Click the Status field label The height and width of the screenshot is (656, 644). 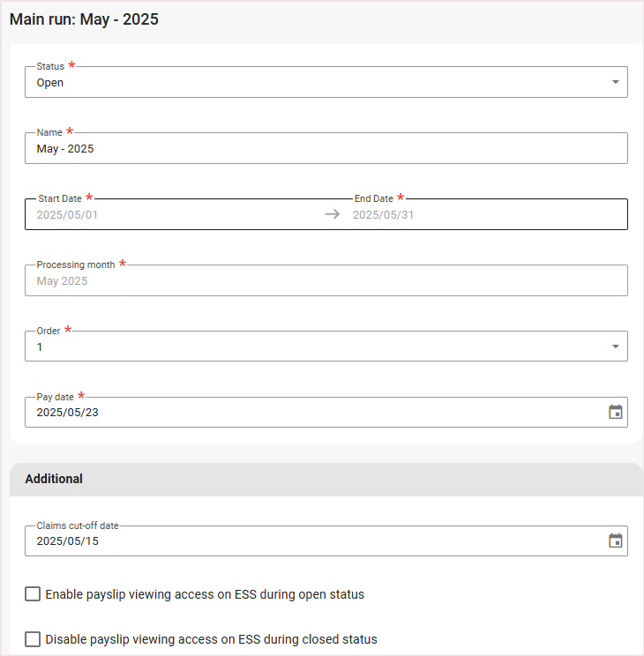(50, 66)
